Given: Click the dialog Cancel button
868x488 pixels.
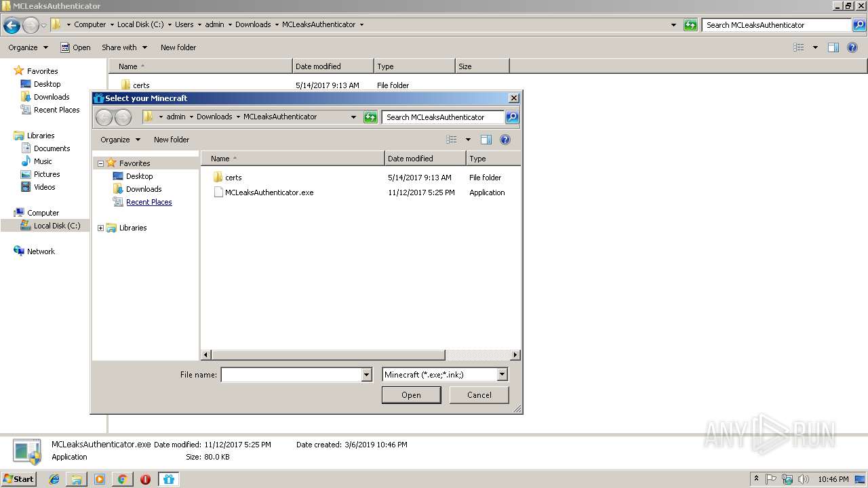Looking at the screenshot, I should pos(479,395).
